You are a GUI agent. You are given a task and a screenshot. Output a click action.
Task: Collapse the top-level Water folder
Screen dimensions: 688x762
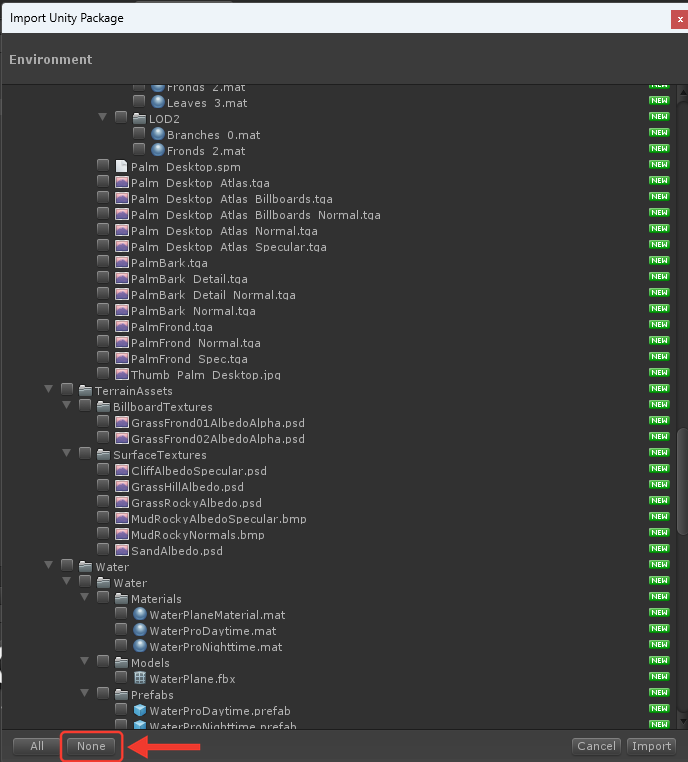pos(48,565)
